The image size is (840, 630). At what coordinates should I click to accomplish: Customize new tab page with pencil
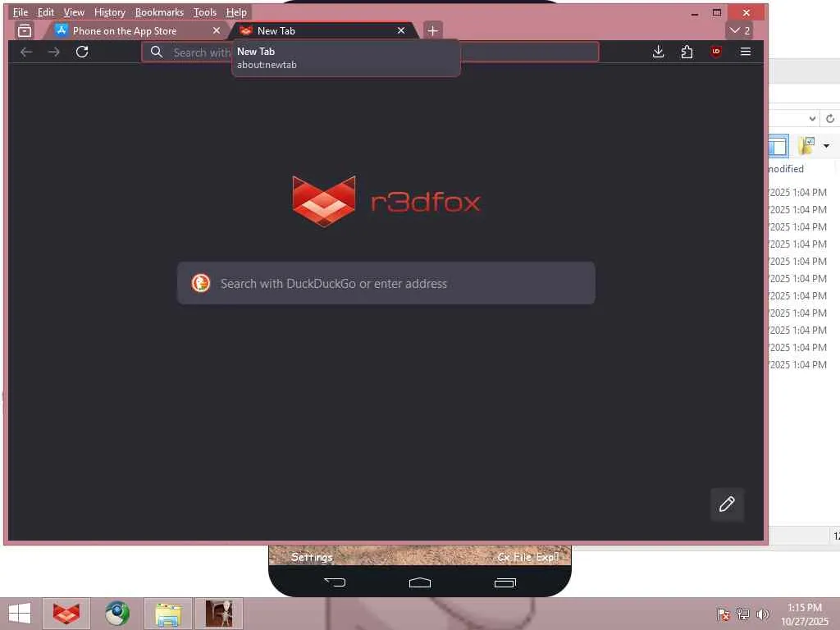click(727, 504)
